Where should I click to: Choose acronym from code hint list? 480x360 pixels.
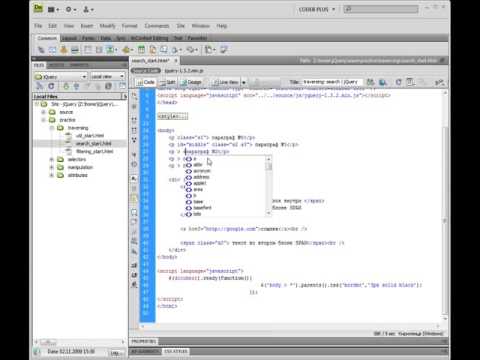coord(202,171)
